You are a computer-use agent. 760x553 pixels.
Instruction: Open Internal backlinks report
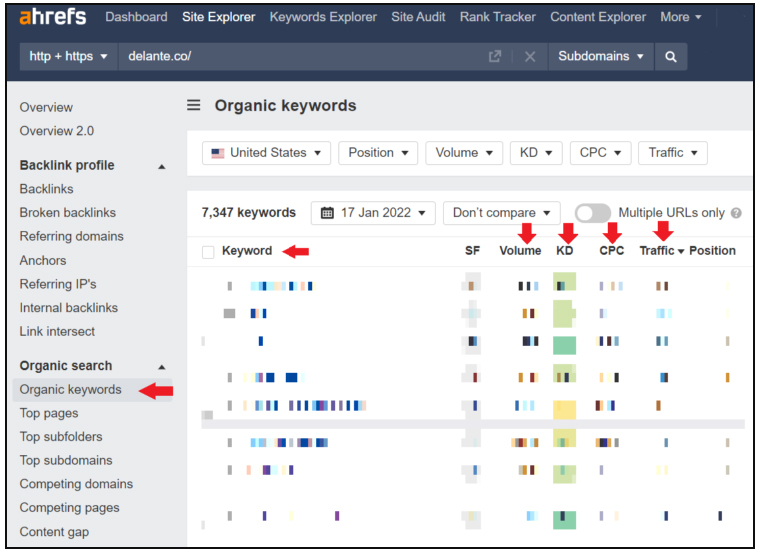point(68,308)
